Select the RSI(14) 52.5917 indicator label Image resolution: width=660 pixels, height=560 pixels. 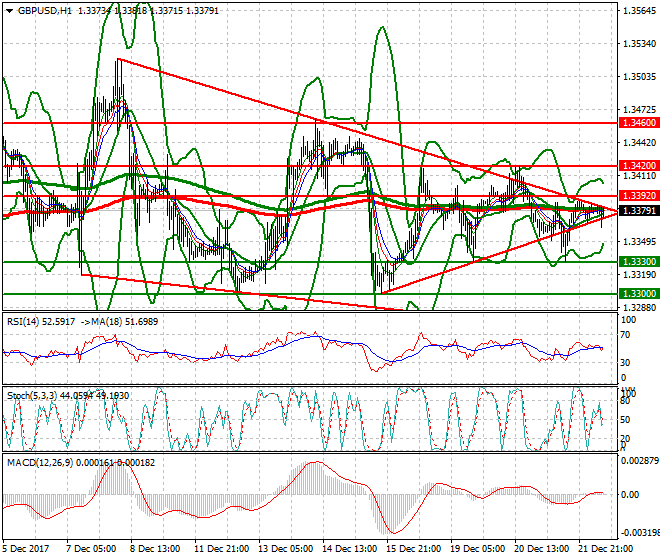tap(41, 322)
